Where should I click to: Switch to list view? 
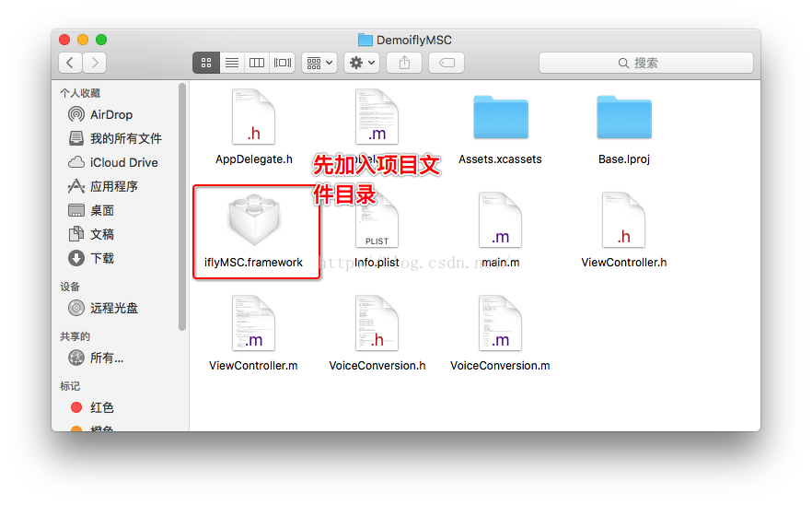tap(231, 63)
